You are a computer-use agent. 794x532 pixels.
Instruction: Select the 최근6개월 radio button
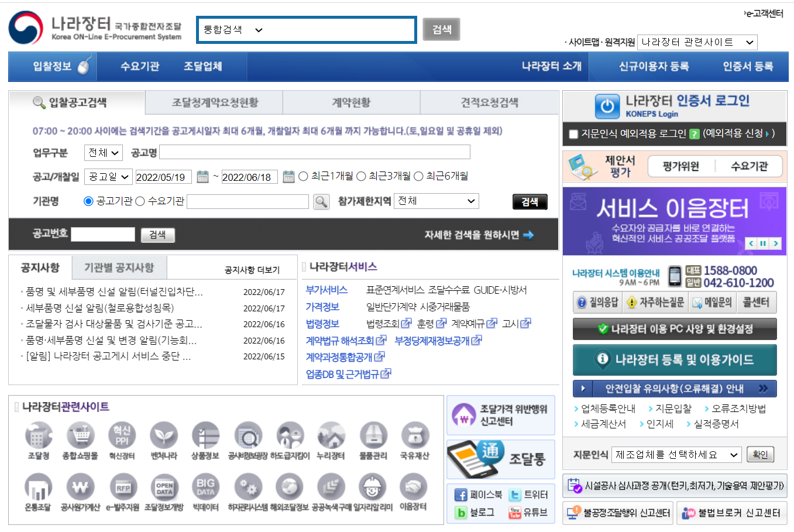pos(418,176)
